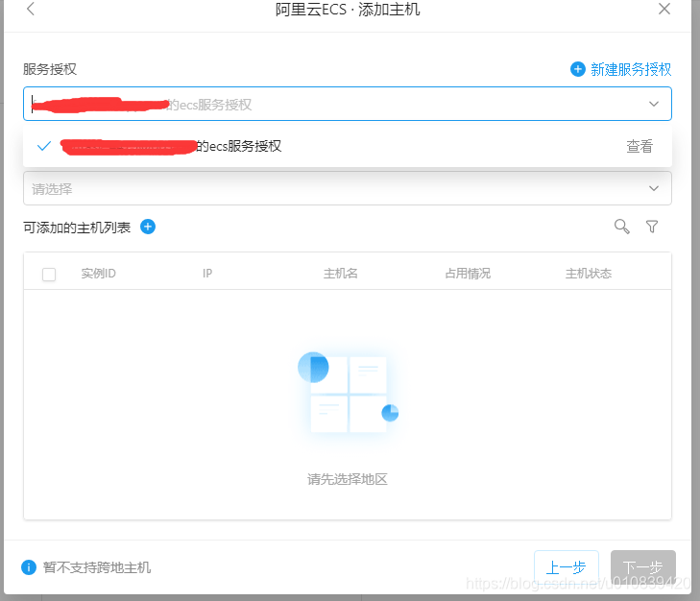Click the 阿里云ECS · 添加主机 title
Image resolution: width=700 pixels, height=601 pixels.
click(x=348, y=9)
